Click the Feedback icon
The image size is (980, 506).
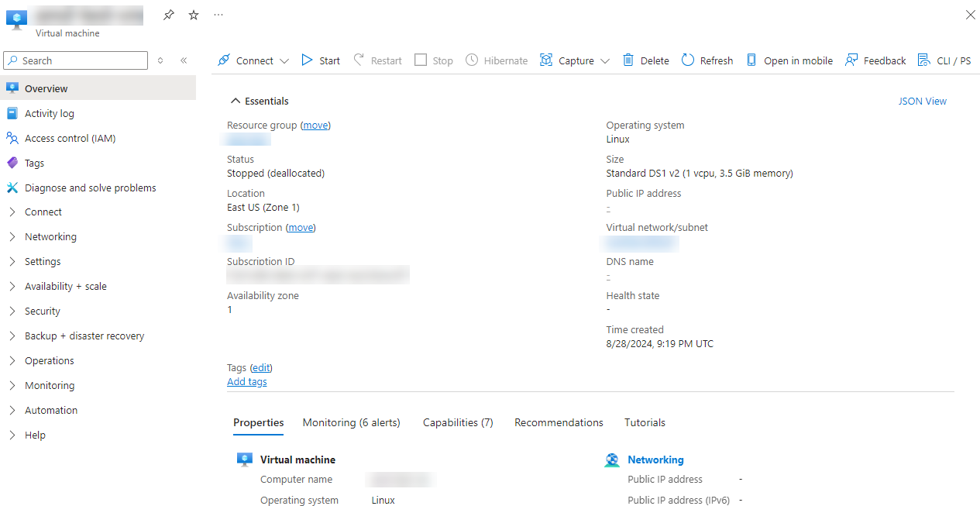(851, 60)
